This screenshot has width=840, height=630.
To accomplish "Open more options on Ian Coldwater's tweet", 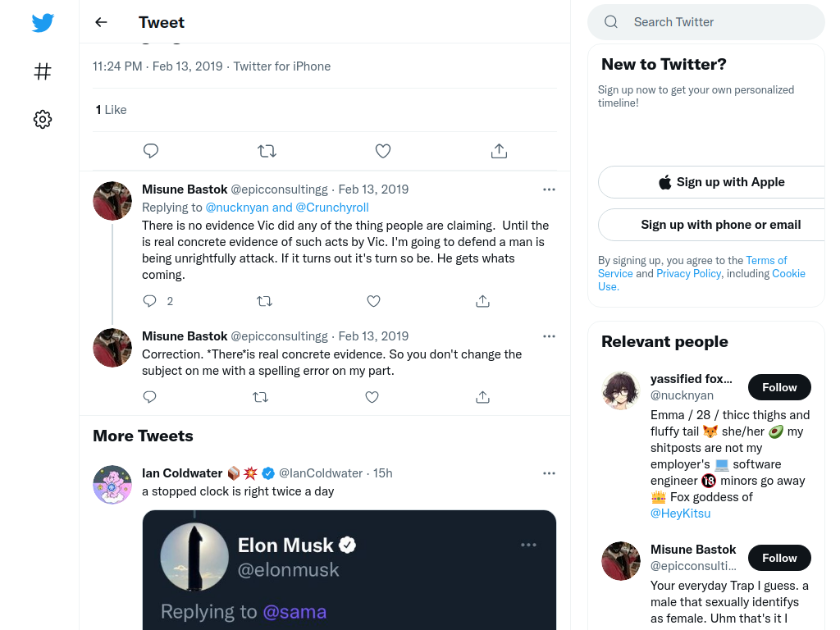I will (549, 473).
